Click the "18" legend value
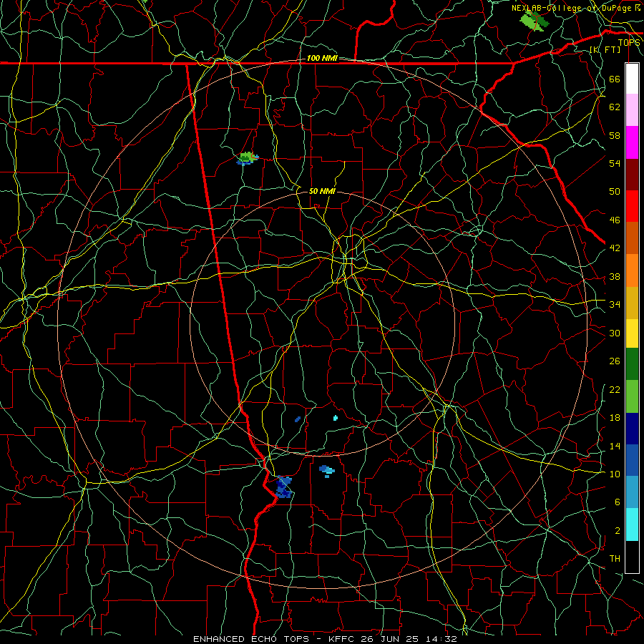This screenshot has height=644, width=644. (615, 418)
